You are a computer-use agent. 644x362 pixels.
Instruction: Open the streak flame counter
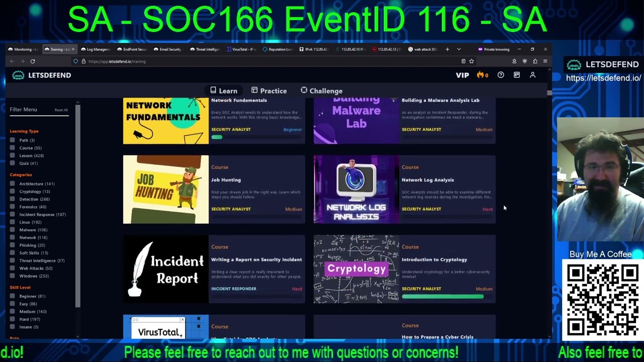click(x=482, y=75)
